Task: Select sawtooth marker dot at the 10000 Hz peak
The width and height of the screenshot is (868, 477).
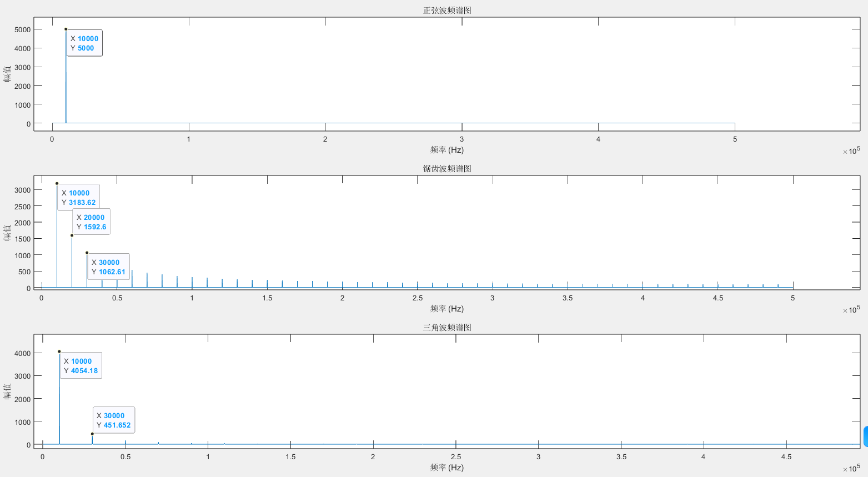Action: click(x=57, y=183)
